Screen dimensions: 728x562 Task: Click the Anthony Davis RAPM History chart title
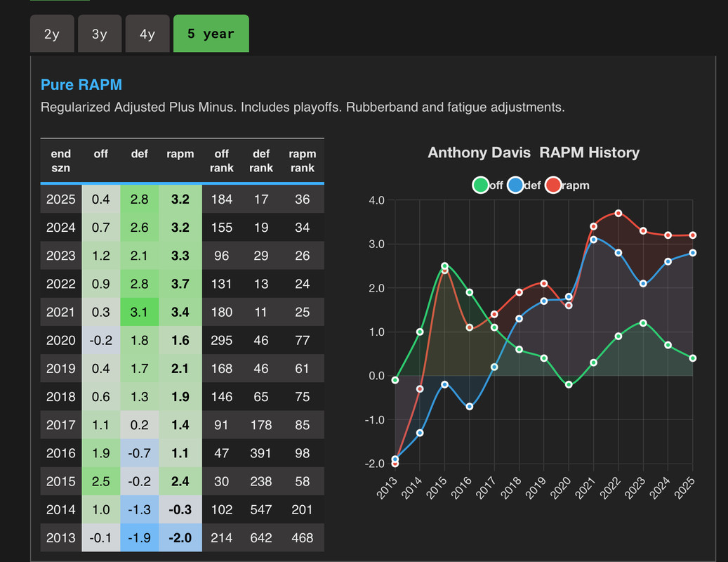[534, 152]
